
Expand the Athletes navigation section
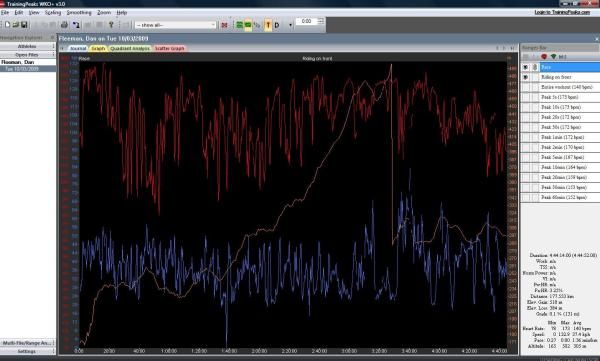pyautogui.click(x=27, y=46)
